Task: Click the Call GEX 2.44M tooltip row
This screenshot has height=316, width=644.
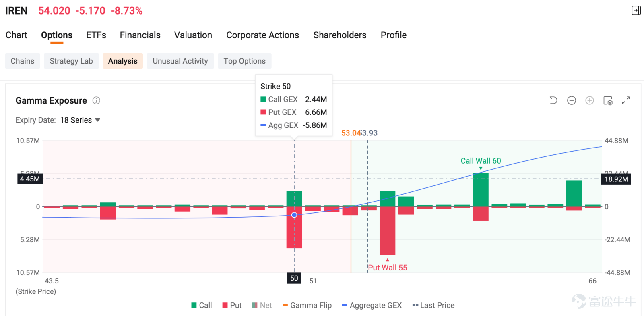Action: [x=294, y=99]
